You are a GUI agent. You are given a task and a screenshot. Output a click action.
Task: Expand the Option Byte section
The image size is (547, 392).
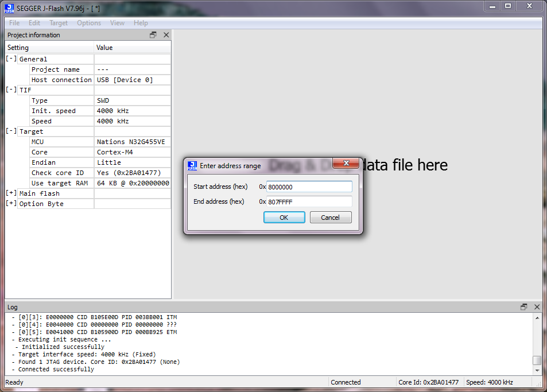[x=11, y=203]
